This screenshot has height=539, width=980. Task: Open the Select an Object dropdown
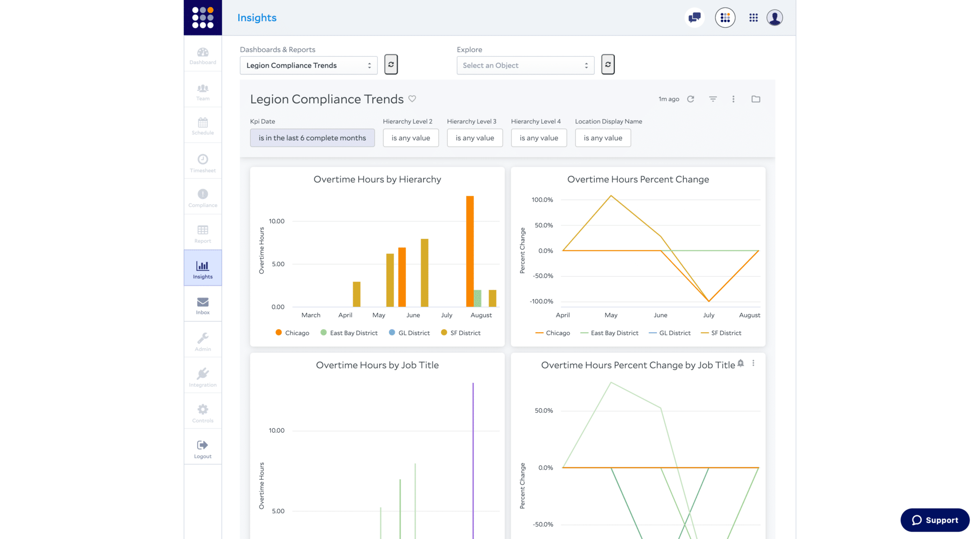(x=525, y=65)
